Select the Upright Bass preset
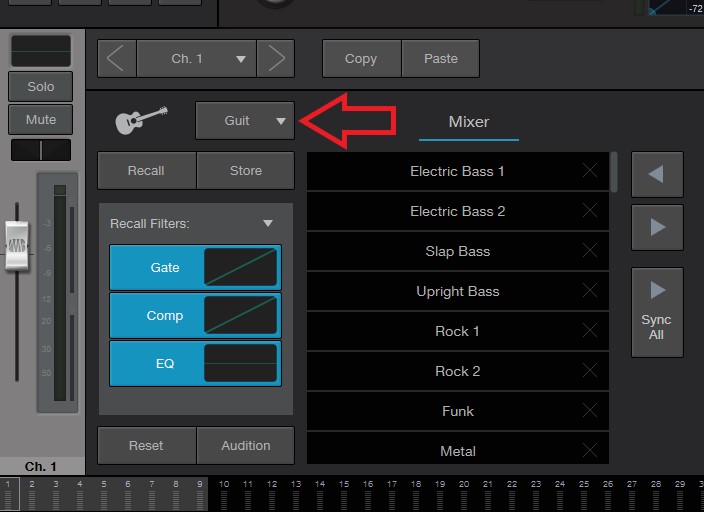Viewport: 704px width, 512px height. 458,291
